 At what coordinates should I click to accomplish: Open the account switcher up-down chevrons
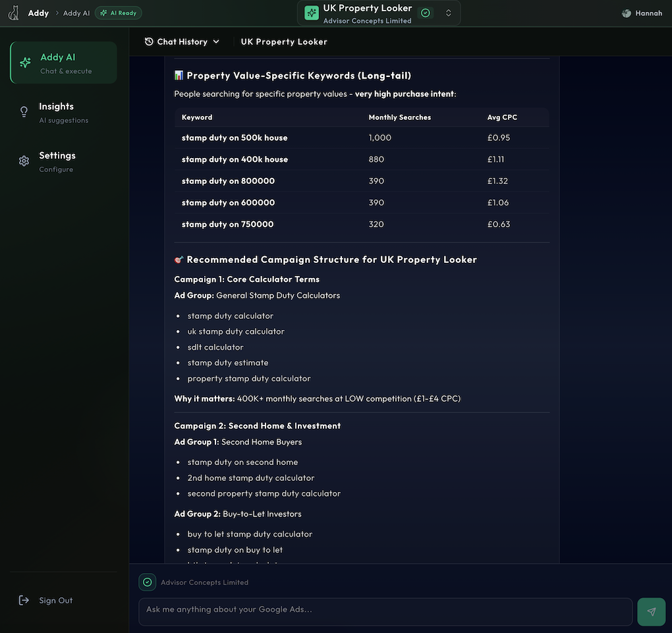point(449,13)
